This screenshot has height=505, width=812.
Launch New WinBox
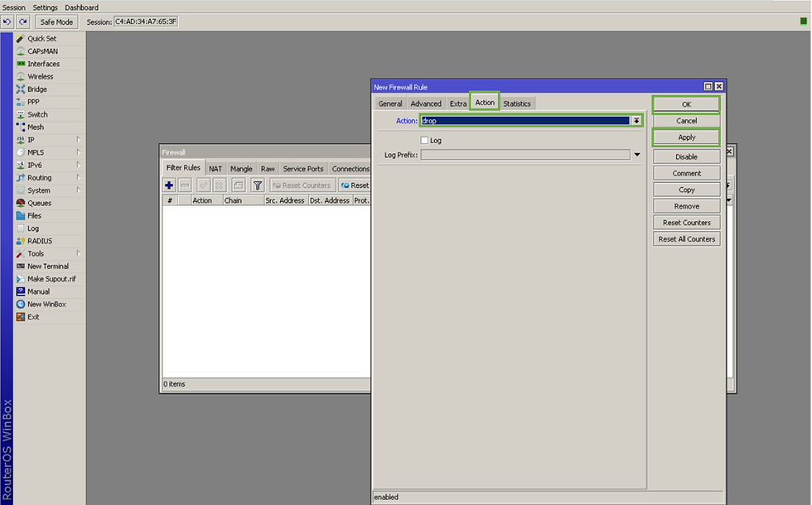46,305
